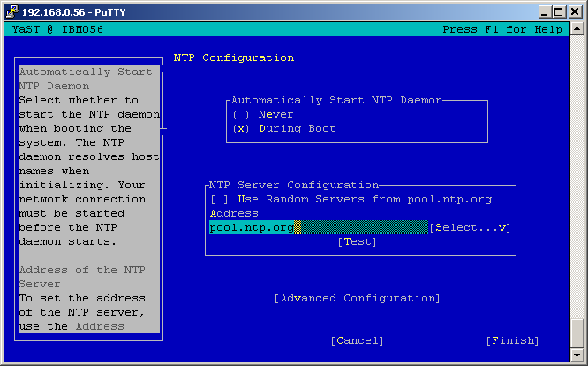
Task: Click the Finish button
Action: pos(512,340)
